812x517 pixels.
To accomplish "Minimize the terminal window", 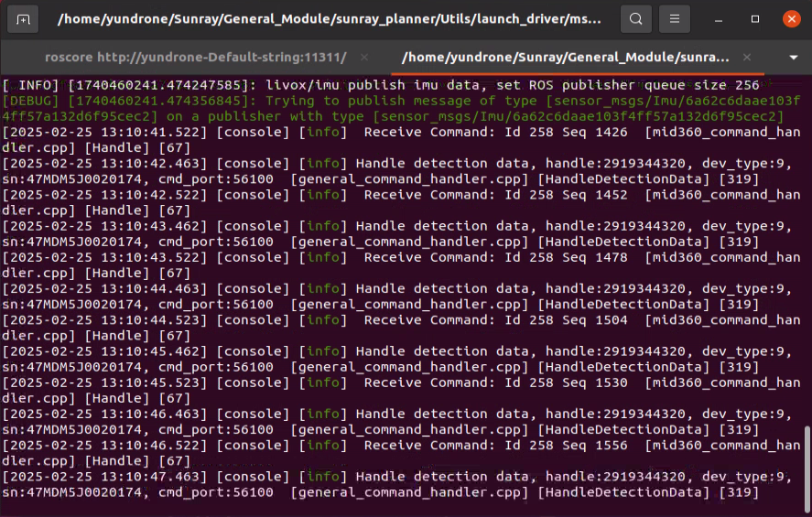I will (x=719, y=19).
